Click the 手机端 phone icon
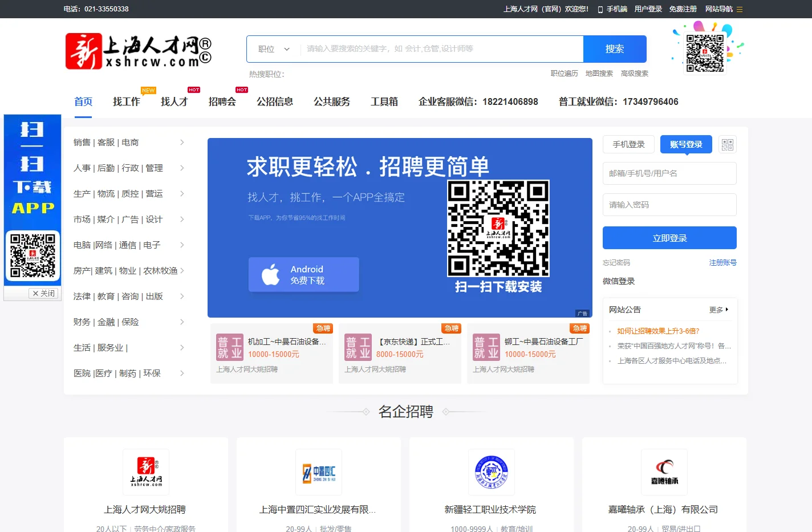This screenshot has width=812, height=532. tap(600, 9)
